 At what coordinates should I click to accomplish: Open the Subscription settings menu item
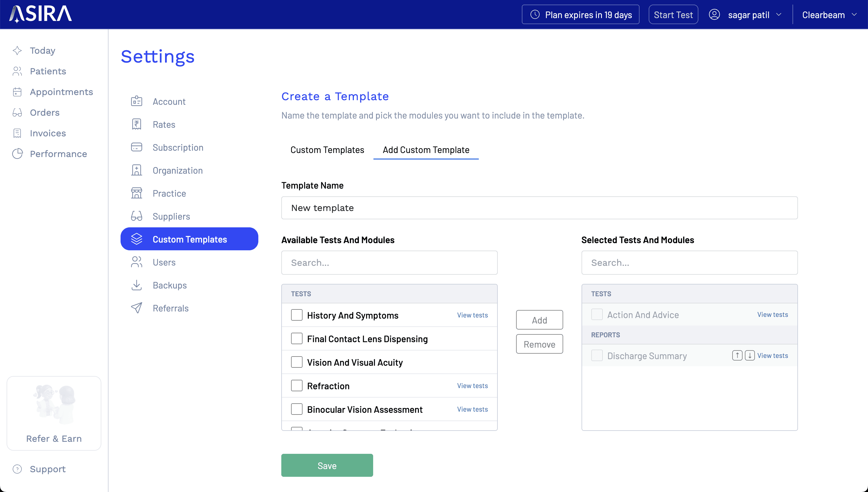(178, 147)
